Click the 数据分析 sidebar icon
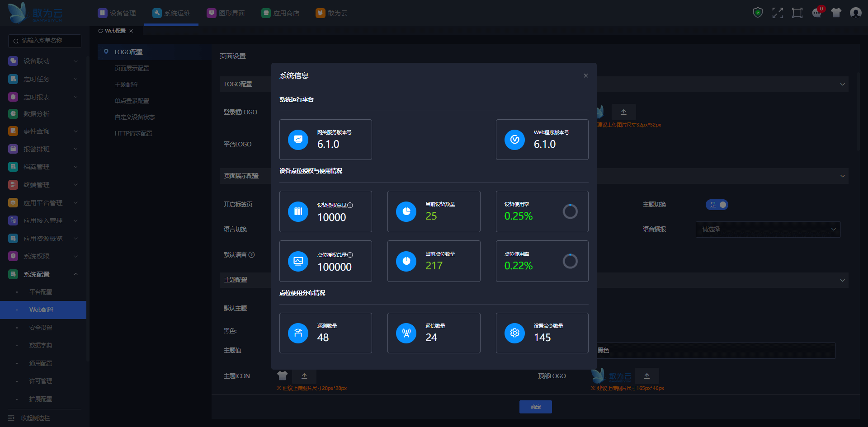 (x=13, y=114)
